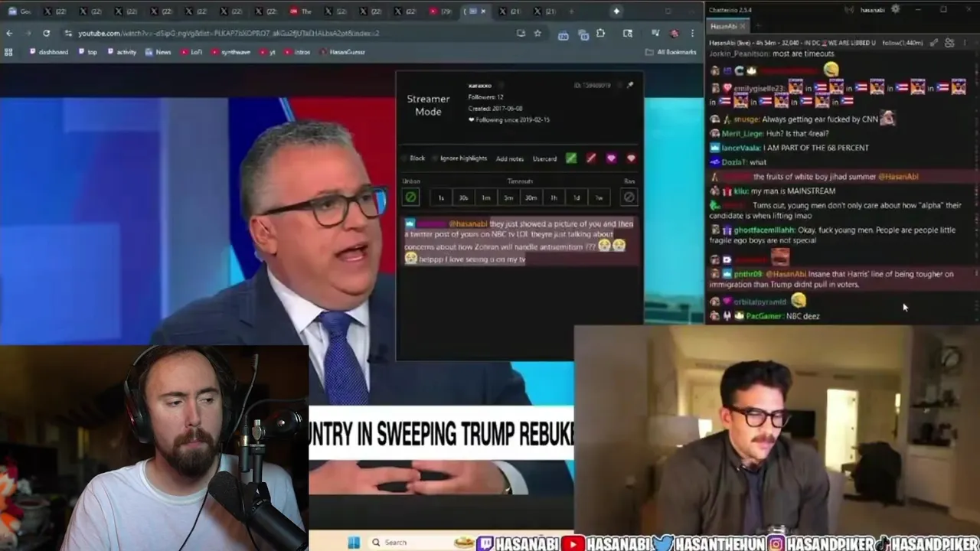Click username emilygiselle23 in chat
This screenshot has height=551, width=980.
[760, 89]
